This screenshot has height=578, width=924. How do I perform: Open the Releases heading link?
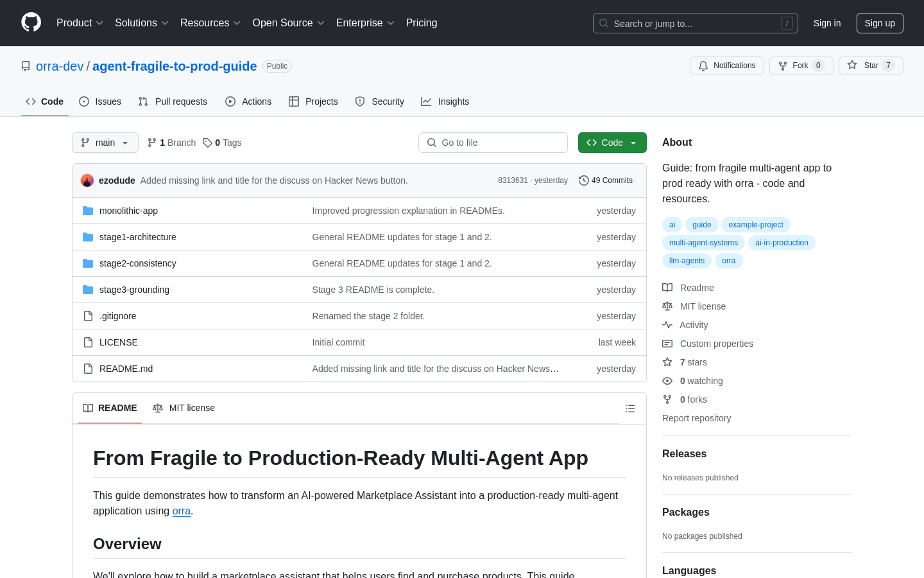coord(684,454)
